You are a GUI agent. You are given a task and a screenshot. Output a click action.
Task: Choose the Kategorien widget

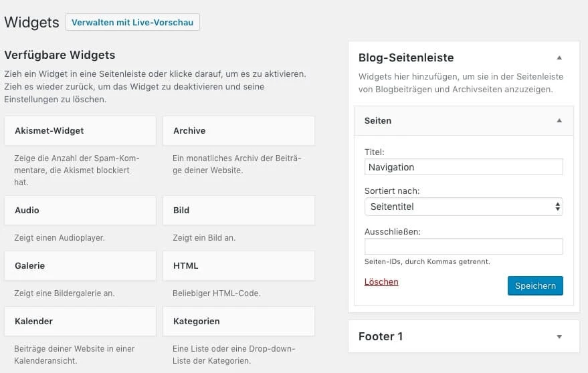click(238, 321)
